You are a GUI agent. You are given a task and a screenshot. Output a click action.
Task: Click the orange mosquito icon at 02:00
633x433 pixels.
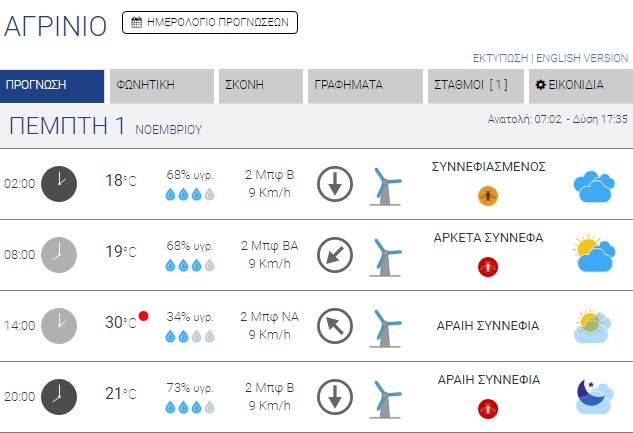coord(488,195)
